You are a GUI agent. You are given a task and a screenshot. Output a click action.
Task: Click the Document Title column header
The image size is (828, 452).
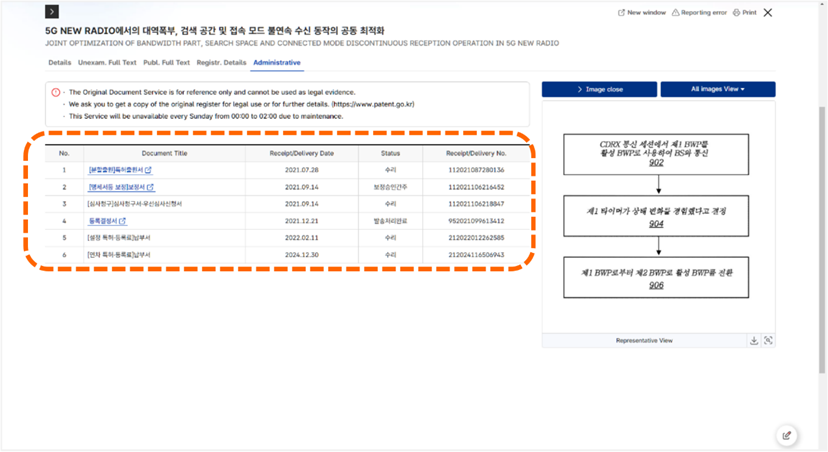tap(164, 154)
